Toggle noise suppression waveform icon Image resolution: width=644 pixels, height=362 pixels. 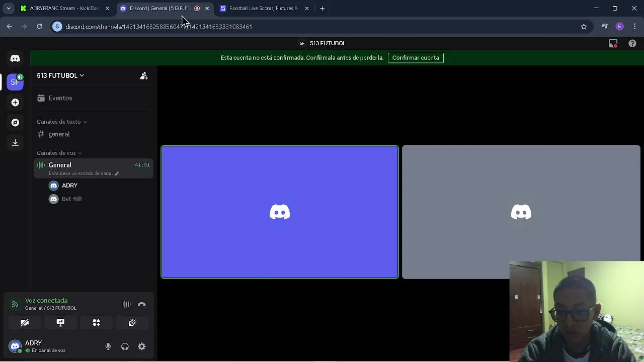pos(127,304)
